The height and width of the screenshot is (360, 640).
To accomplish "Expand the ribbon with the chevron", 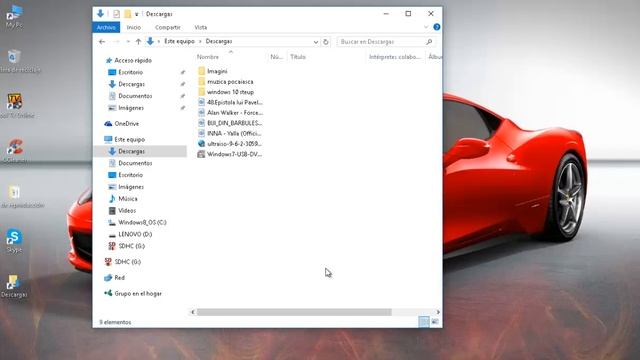I will click(426, 27).
